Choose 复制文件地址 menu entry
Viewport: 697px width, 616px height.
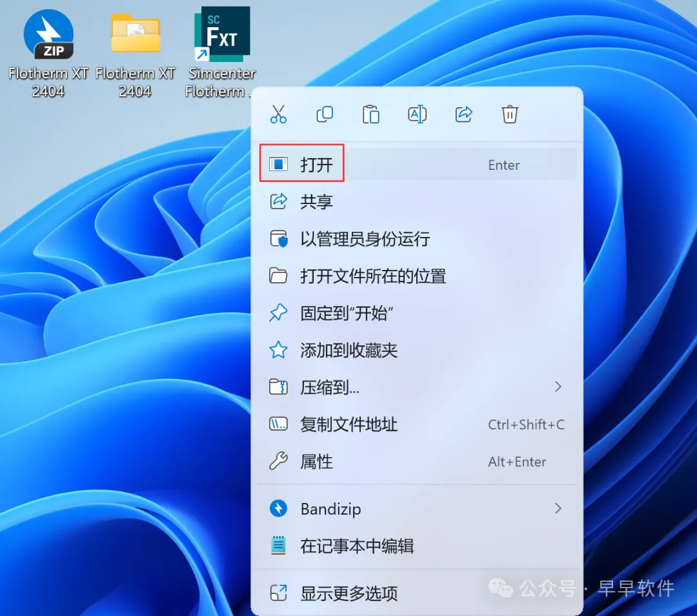pos(417,424)
